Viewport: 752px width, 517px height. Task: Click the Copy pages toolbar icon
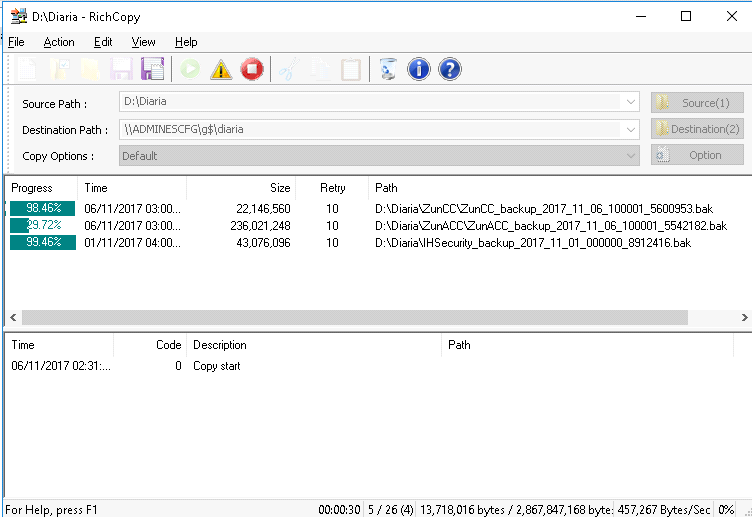[320, 69]
